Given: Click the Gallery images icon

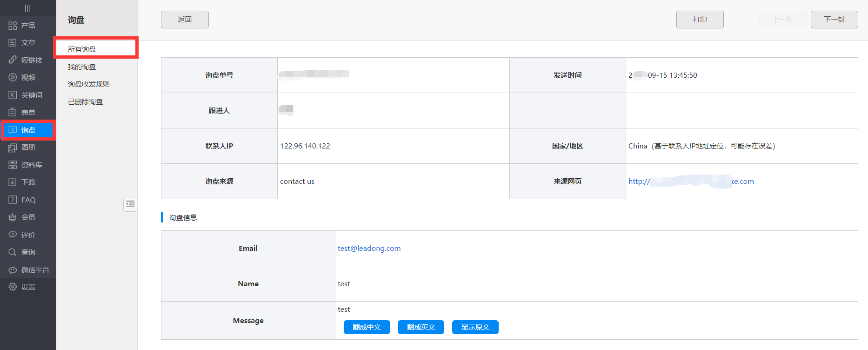Looking at the screenshot, I should [x=13, y=148].
